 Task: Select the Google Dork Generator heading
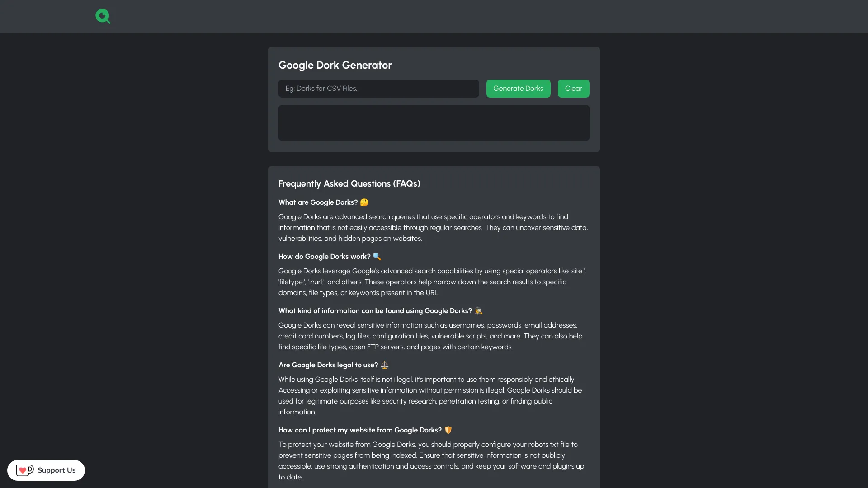tap(335, 65)
